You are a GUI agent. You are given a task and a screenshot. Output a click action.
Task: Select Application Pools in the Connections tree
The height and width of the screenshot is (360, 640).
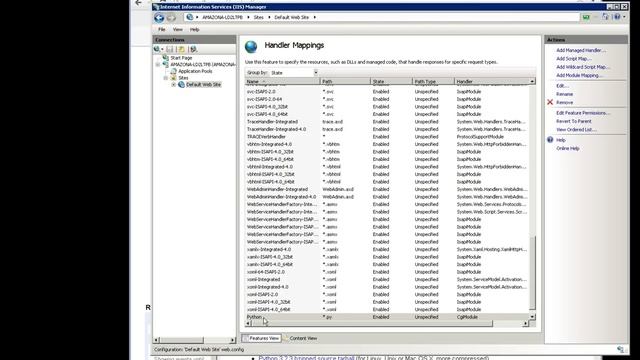[195, 71]
